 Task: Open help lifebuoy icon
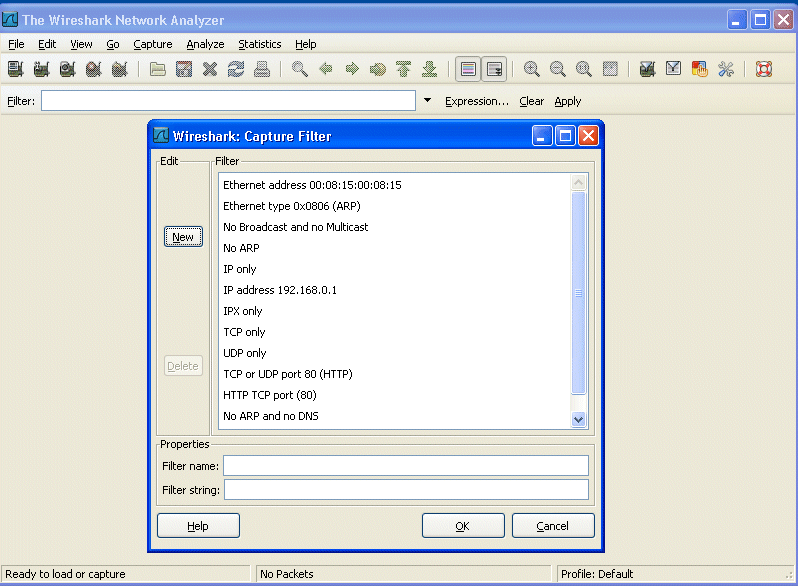click(x=764, y=69)
